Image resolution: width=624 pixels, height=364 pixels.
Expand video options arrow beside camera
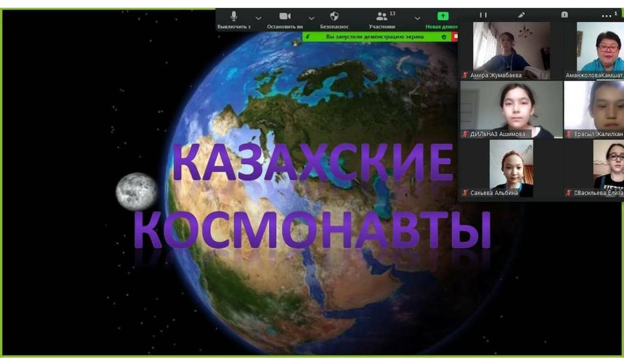[311, 18]
